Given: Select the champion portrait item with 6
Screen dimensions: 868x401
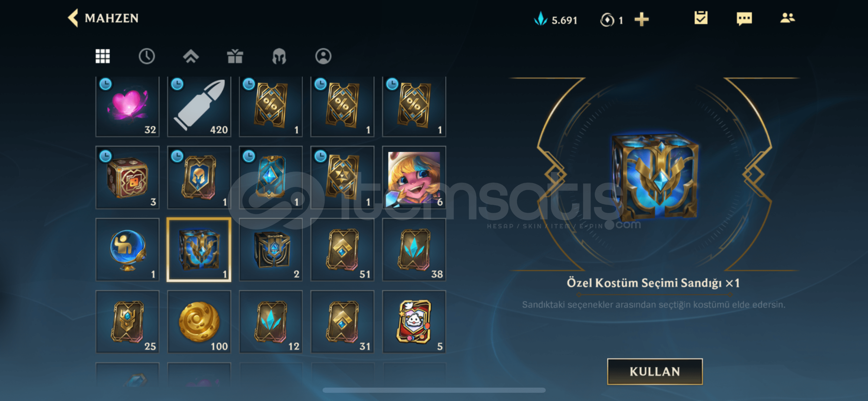Looking at the screenshot, I should pos(414,177).
